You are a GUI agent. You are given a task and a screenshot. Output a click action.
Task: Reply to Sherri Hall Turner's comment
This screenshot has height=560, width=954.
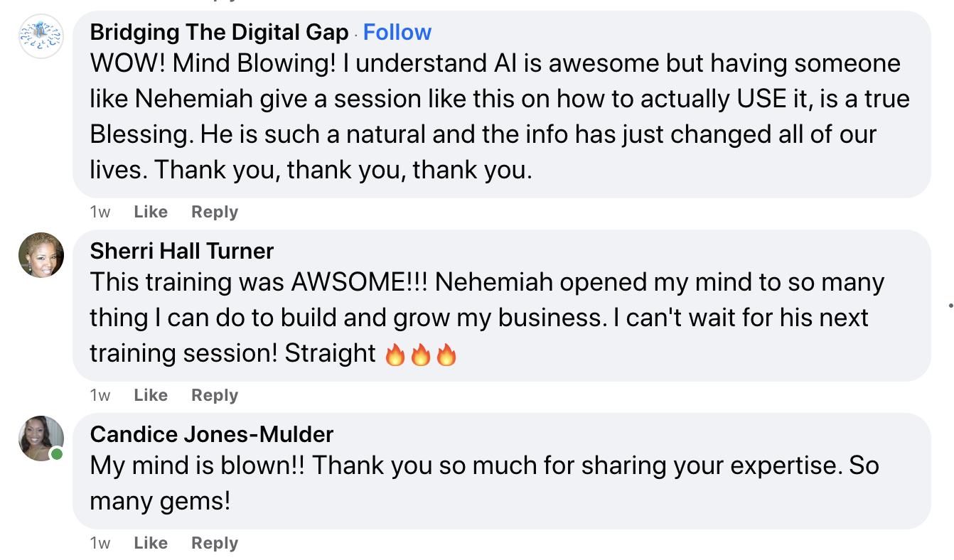(215, 395)
